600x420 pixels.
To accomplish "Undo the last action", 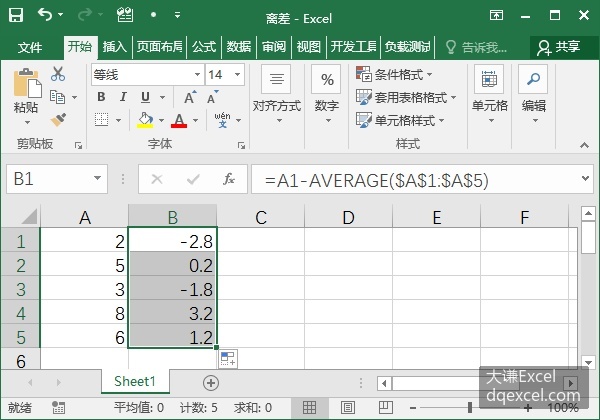I will (45, 15).
